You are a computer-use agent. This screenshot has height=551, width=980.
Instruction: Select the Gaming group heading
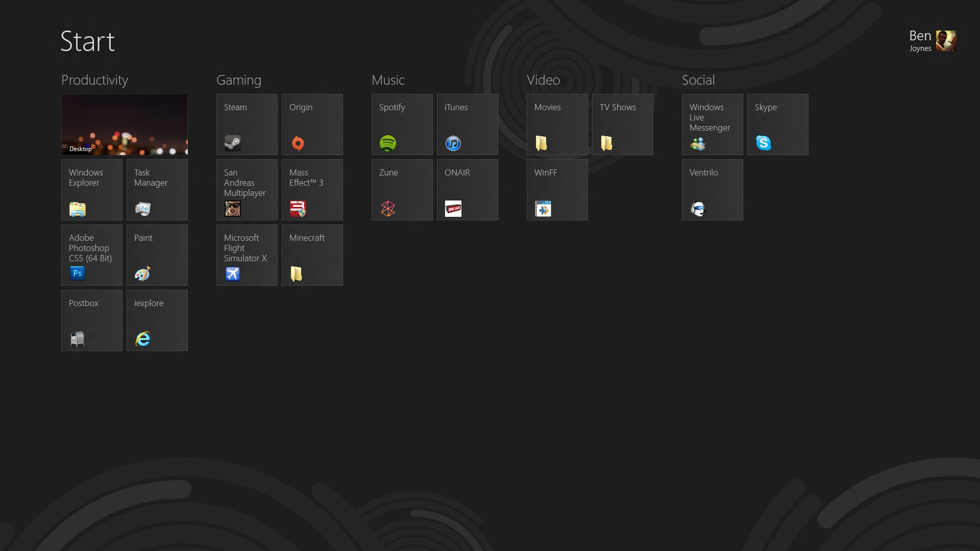tap(239, 80)
